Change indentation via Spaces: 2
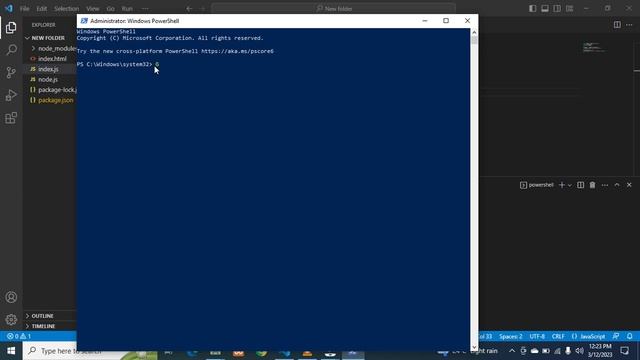Viewport: 640px width, 360px height. click(x=510, y=336)
